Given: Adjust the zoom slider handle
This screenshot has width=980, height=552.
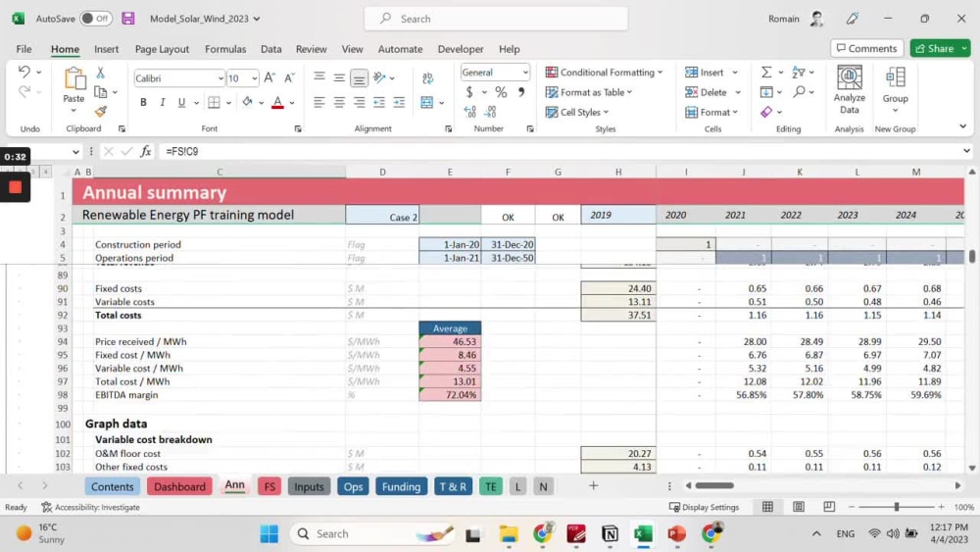Looking at the screenshot, I should pyautogui.click(x=897, y=507).
